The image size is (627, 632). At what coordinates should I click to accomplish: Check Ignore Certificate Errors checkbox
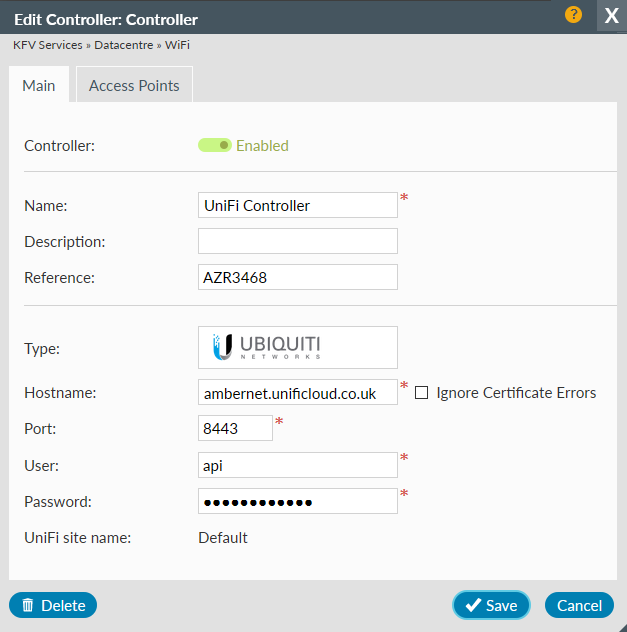point(421,393)
